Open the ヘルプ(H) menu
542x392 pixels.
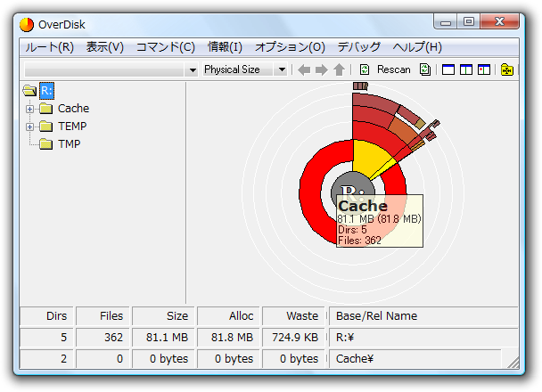[417, 47]
